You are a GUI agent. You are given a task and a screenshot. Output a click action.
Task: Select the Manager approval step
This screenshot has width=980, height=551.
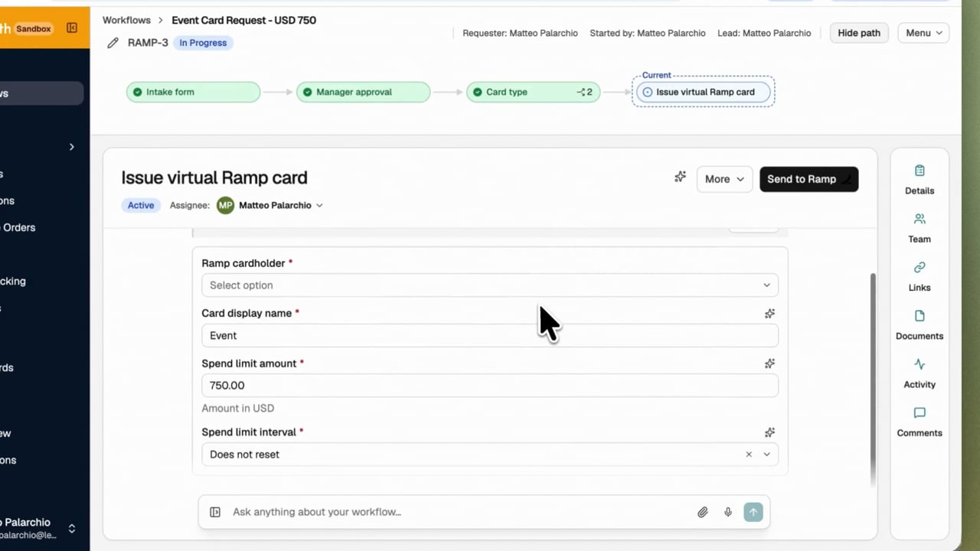[x=363, y=92]
